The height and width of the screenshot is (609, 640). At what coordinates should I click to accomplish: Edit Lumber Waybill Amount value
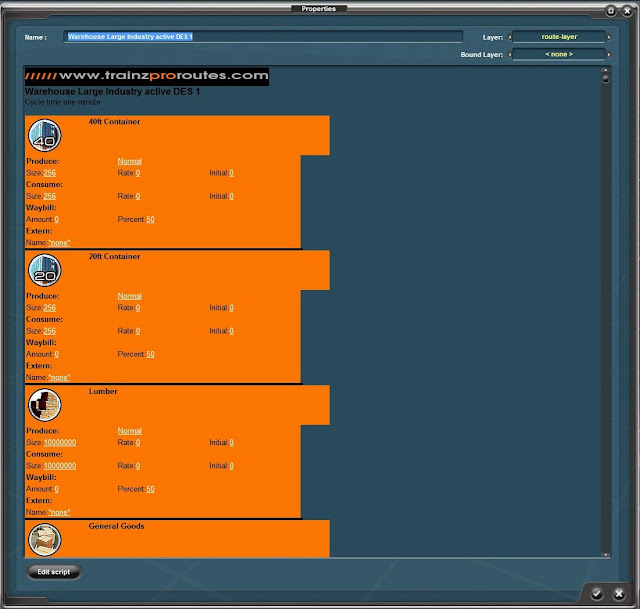[x=56, y=489]
